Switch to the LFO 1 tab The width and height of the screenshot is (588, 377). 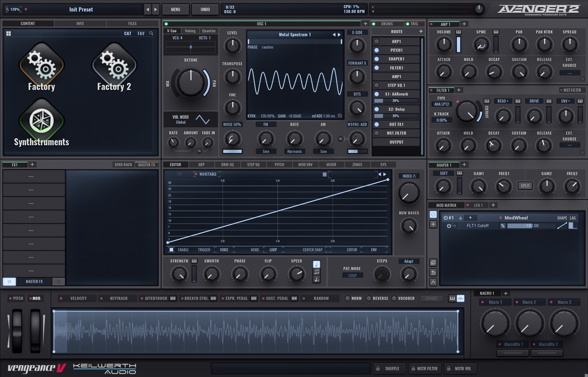(x=478, y=205)
